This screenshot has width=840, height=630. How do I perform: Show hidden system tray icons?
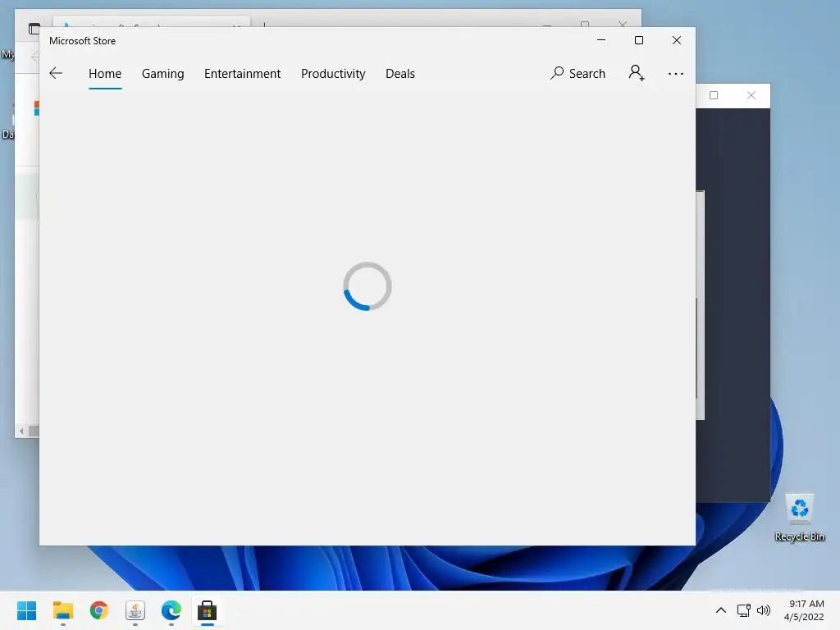click(x=721, y=610)
